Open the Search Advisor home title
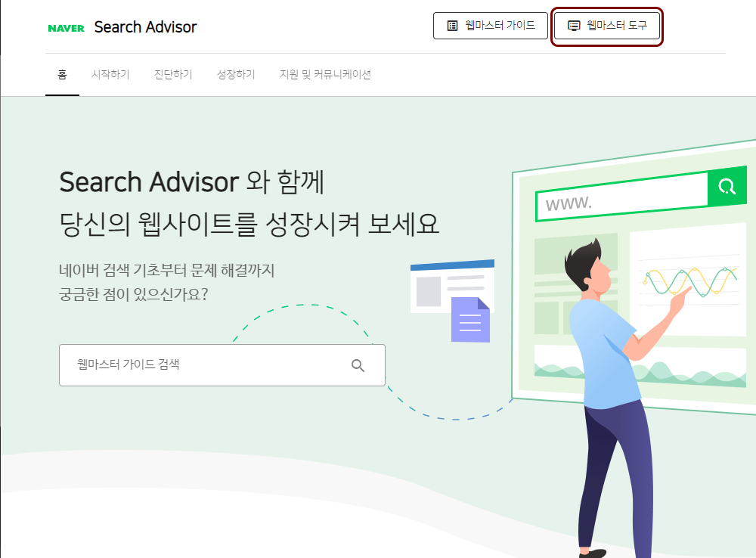Viewport: 756px width, 558px height. click(x=146, y=27)
